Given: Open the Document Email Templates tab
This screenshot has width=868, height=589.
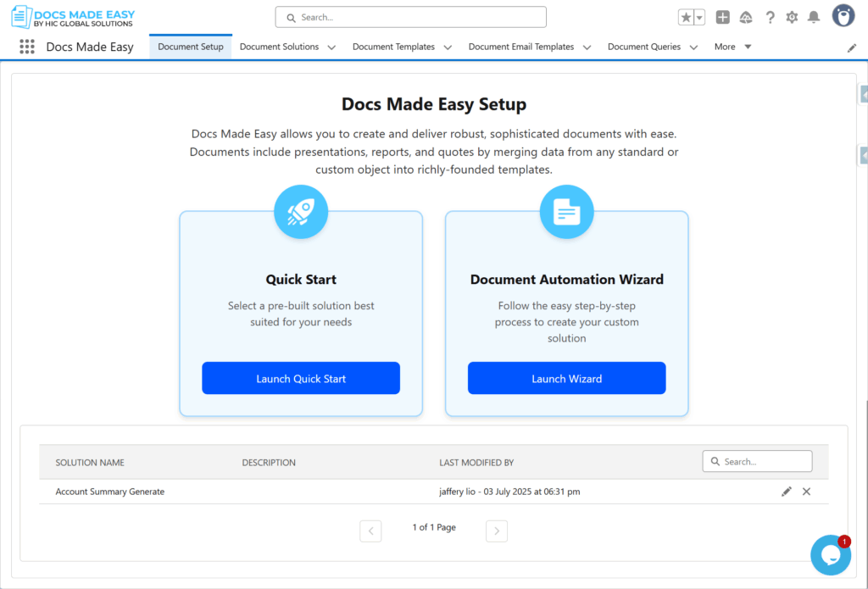Looking at the screenshot, I should (521, 47).
